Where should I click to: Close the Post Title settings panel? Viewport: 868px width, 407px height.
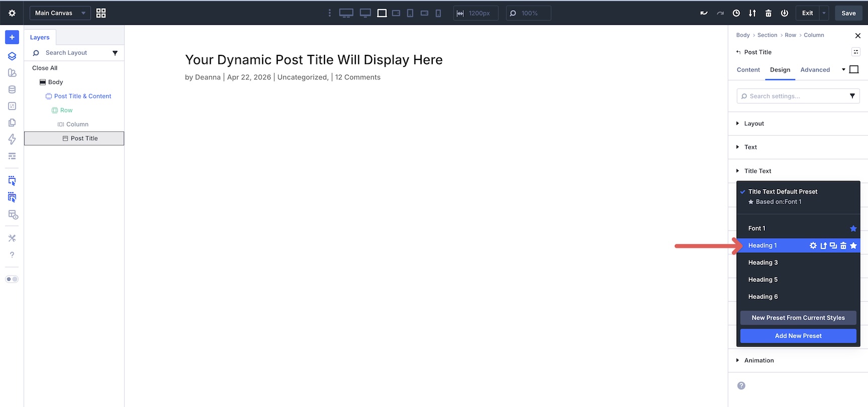[x=858, y=36]
